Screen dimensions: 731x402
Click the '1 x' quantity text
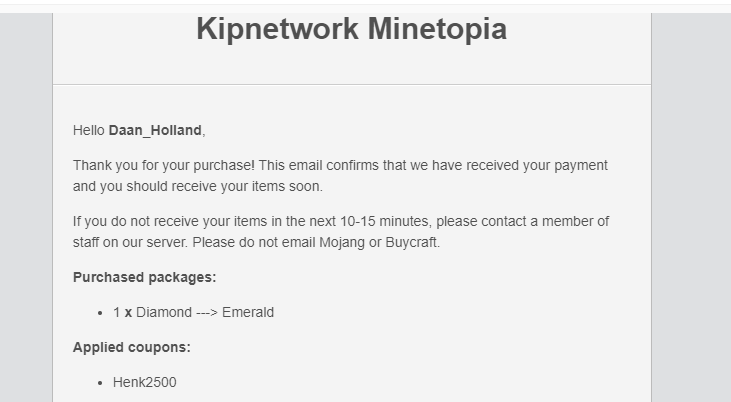[122, 312]
